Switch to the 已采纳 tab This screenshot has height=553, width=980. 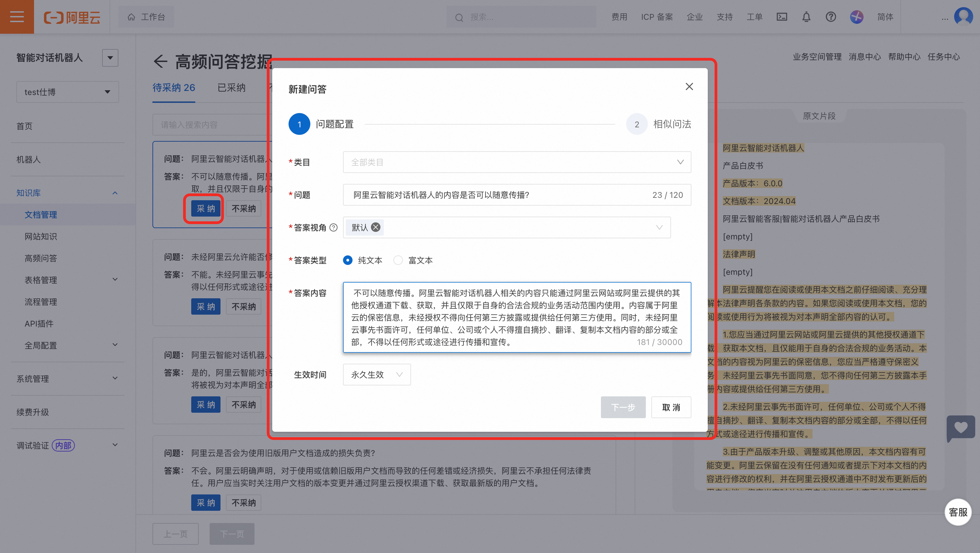[x=231, y=88]
